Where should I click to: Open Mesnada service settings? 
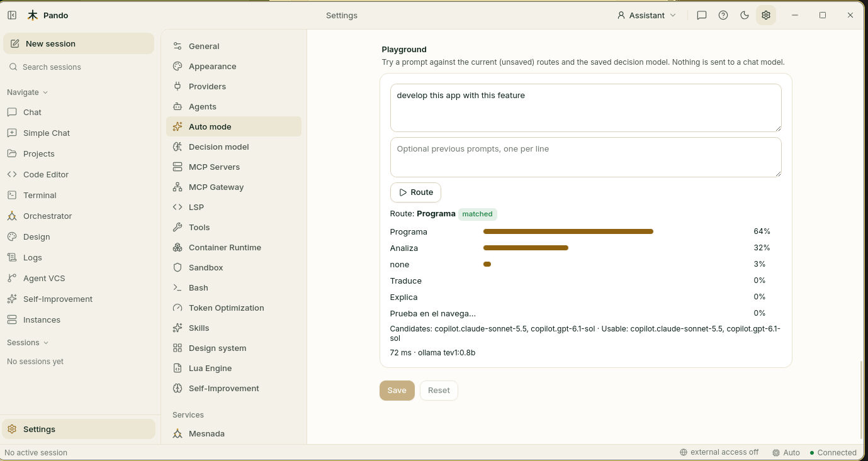[234, 433]
